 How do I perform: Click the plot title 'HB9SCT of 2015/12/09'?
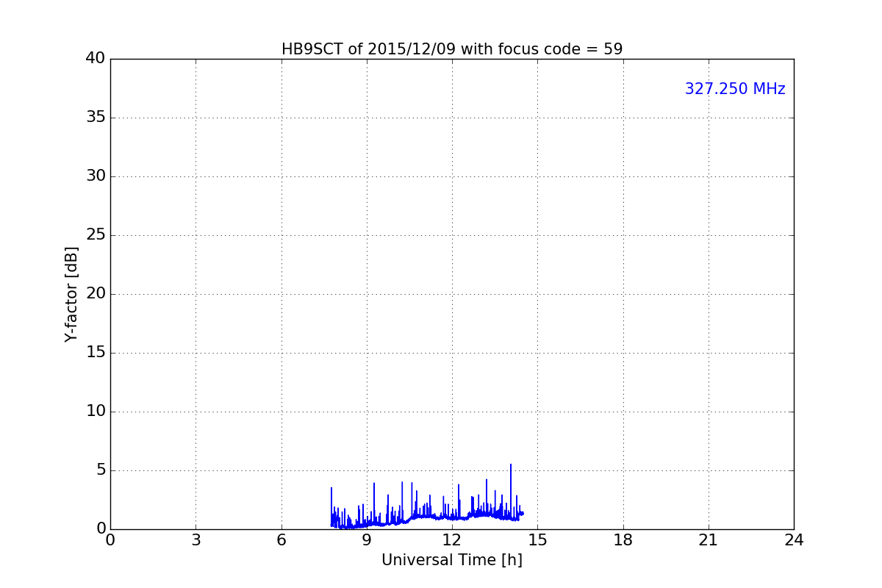368,49
